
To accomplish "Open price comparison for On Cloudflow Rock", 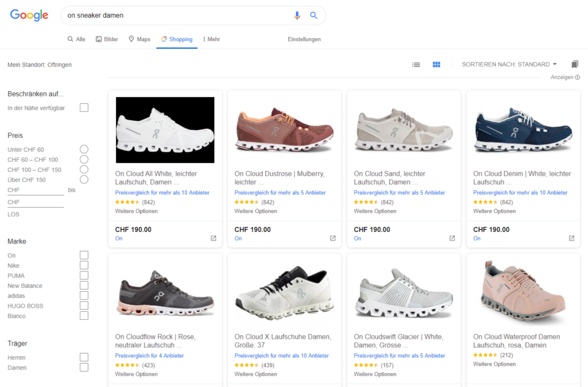I will point(150,356).
